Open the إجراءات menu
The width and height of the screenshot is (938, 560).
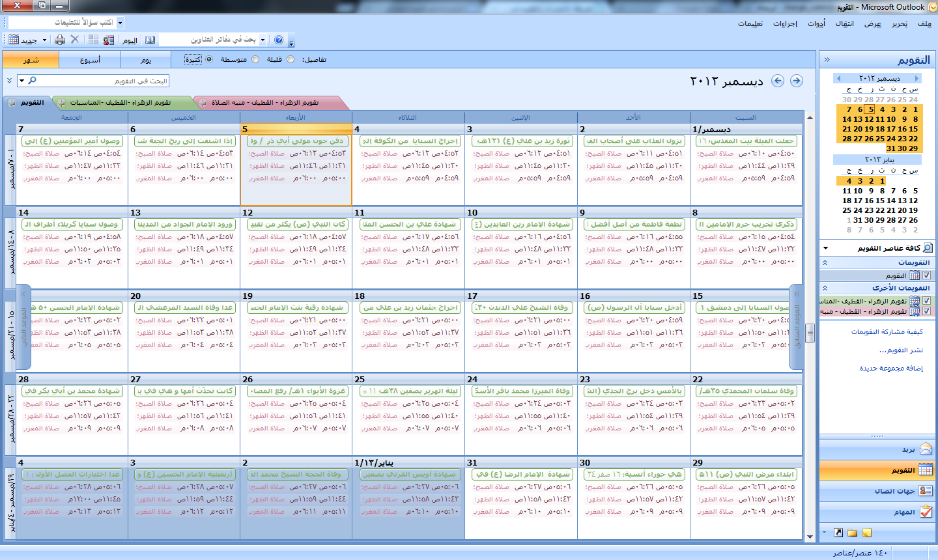[785, 23]
